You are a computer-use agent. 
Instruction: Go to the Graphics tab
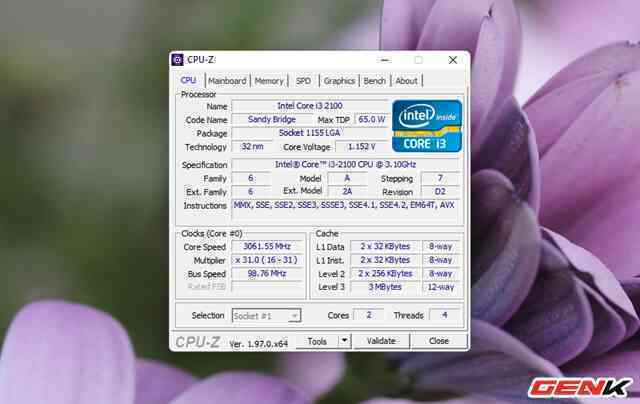click(339, 81)
